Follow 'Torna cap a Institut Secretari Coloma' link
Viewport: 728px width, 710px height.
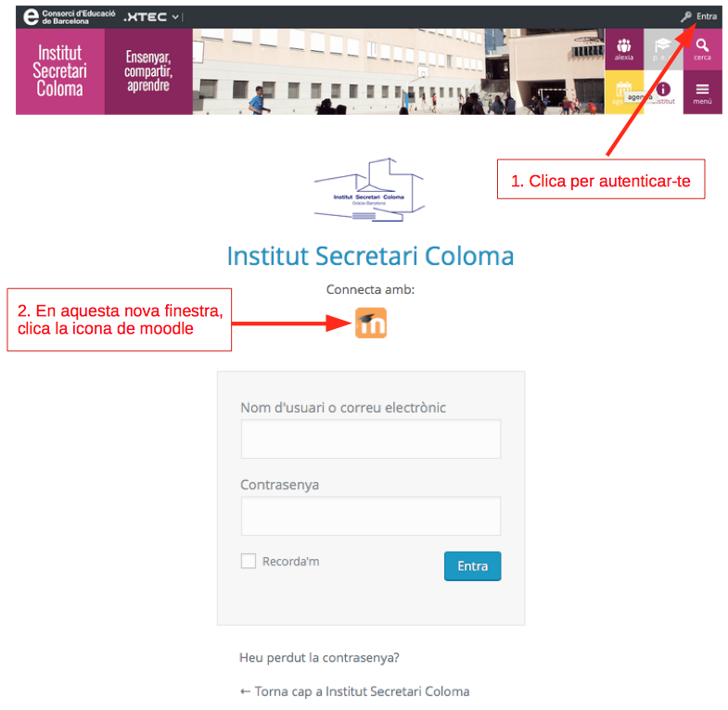click(x=354, y=691)
